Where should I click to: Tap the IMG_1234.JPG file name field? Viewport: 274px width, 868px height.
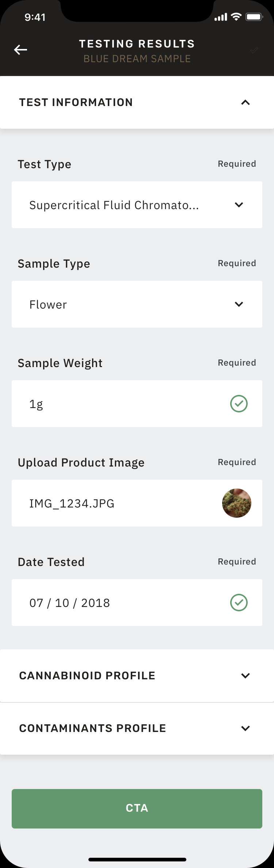click(110, 503)
